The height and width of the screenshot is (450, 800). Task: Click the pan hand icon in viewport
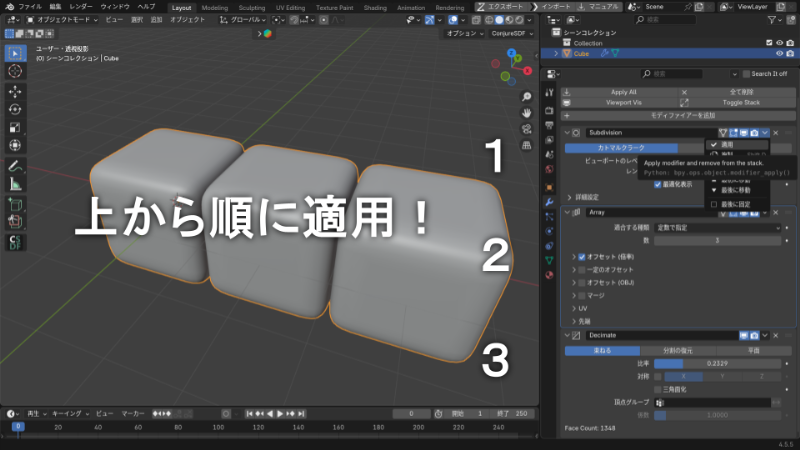coord(527,113)
